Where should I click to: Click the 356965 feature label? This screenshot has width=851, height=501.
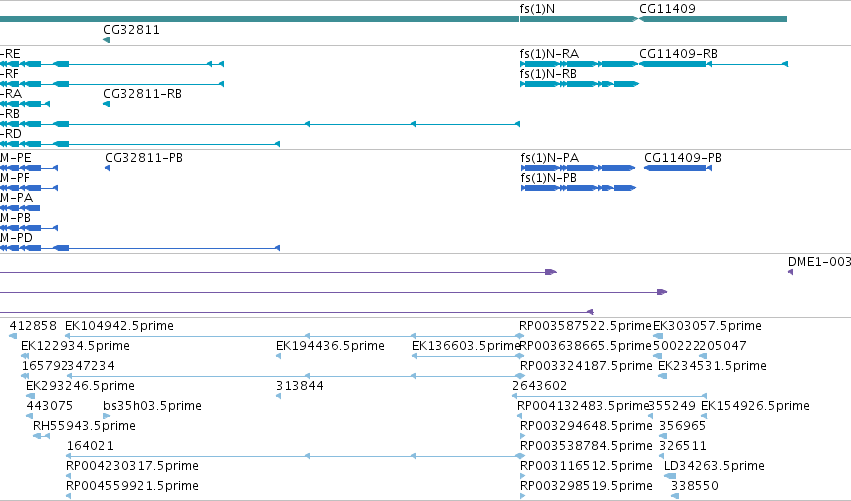pos(682,426)
